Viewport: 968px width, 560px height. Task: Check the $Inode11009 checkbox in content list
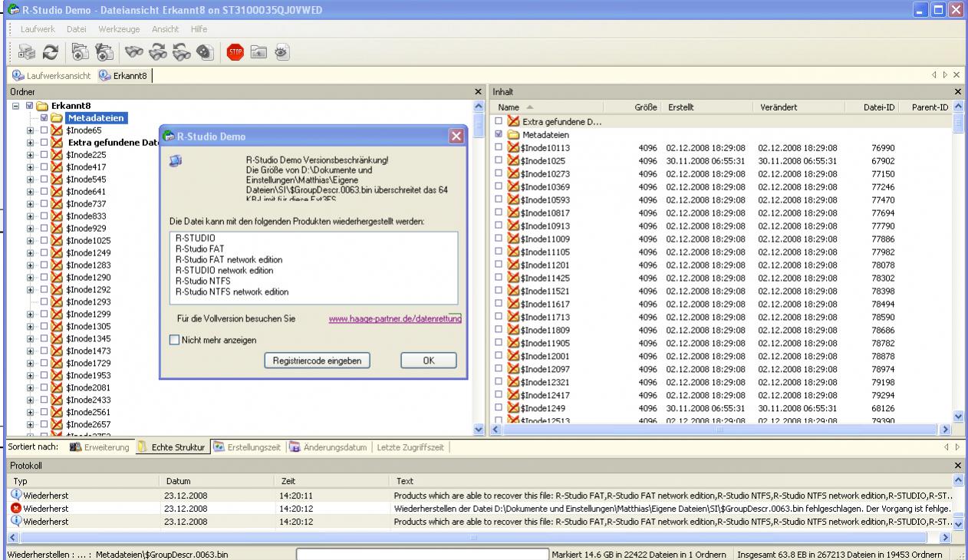point(499,239)
